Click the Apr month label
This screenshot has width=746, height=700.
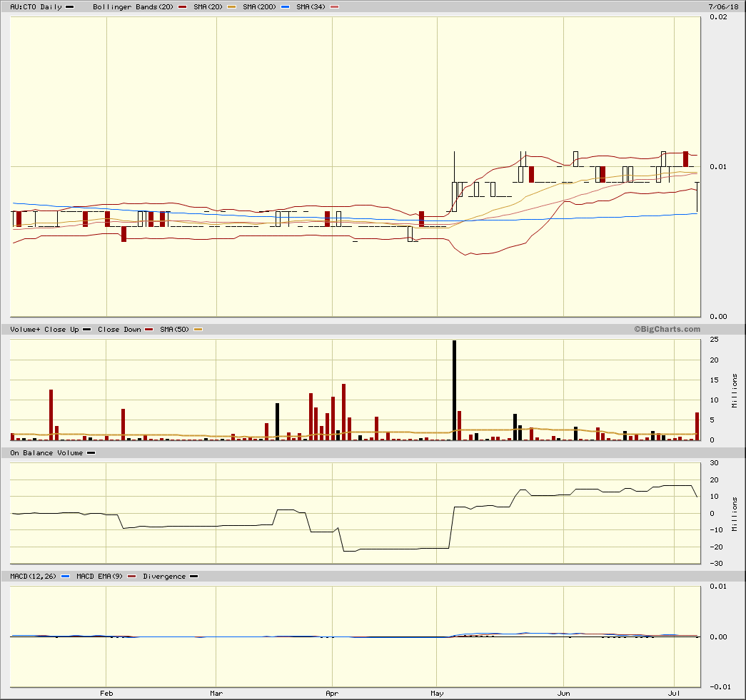[x=332, y=694]
